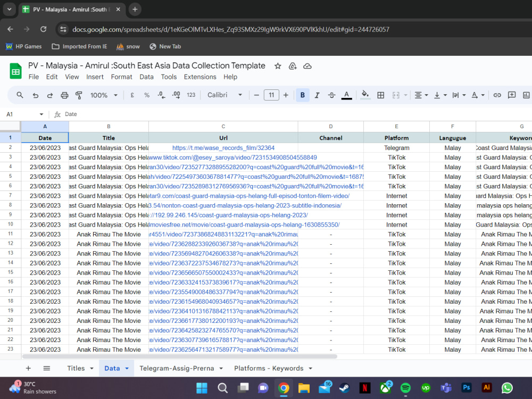532x399 pixels.
Task: Open the borders tool
Action: pyautogui.click(x=381, y=95)
